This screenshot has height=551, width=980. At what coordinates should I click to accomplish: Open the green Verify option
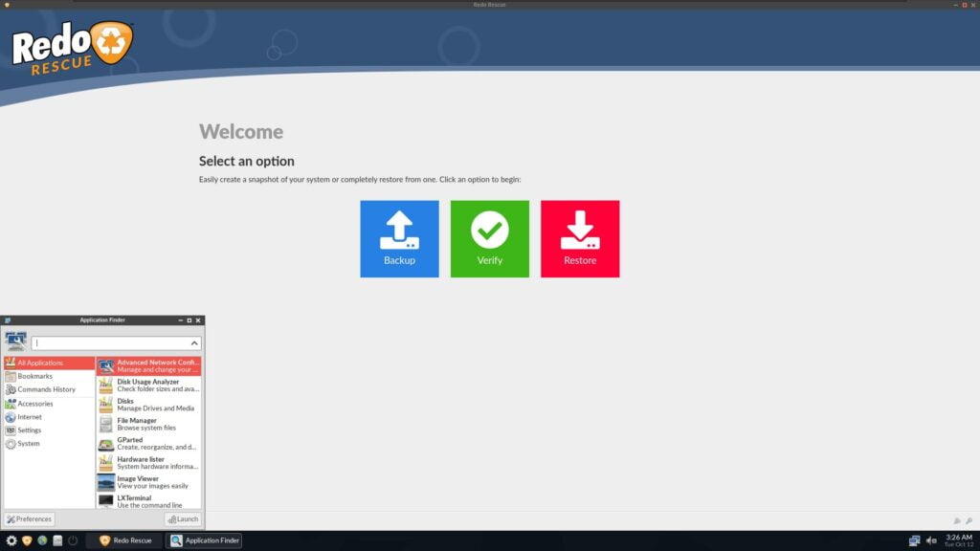pos(489,238)
